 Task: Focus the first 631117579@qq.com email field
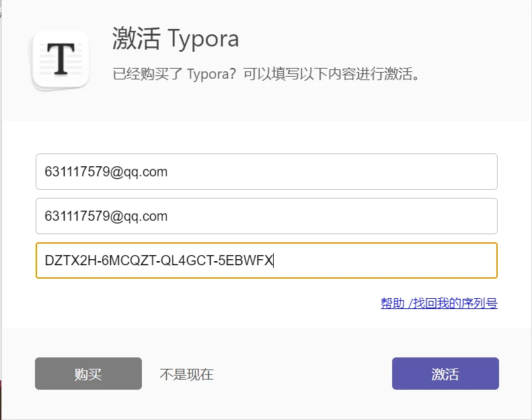click(266, 172)
